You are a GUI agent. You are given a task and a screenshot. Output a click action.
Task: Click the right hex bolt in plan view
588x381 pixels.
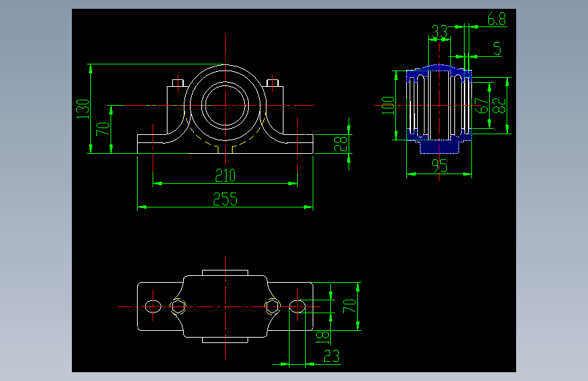(x=273, y=306)
